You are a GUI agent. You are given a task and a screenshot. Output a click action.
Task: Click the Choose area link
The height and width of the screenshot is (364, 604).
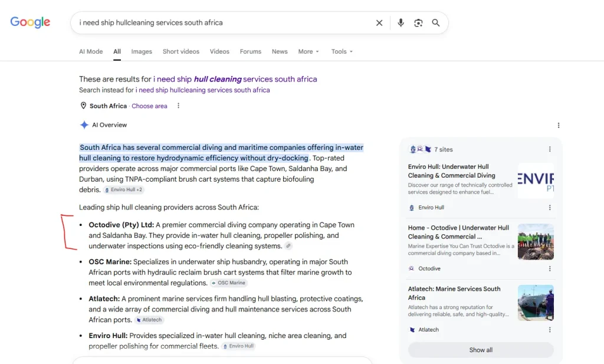click(149, 106)
